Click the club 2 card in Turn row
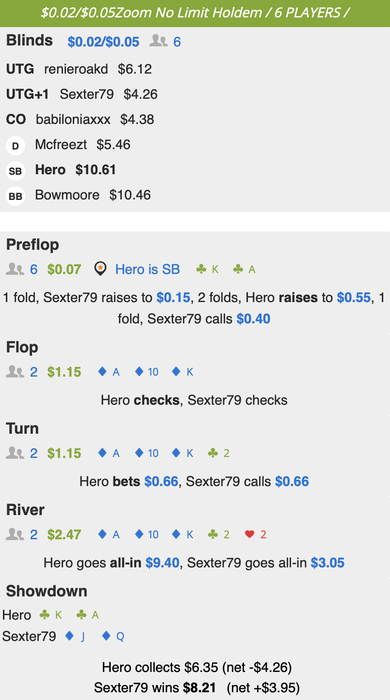Image resolution: width=390 pixels, height=700 pixels. coord(219,453)
